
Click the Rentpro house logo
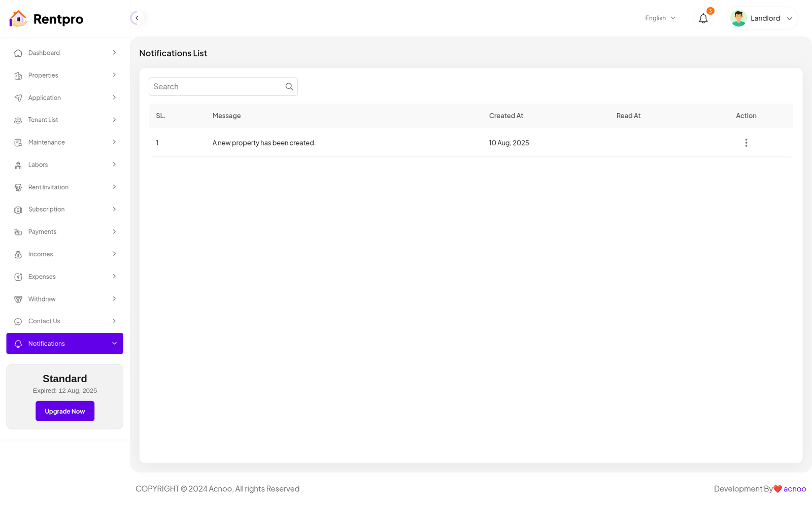click(x=18, y=19)
